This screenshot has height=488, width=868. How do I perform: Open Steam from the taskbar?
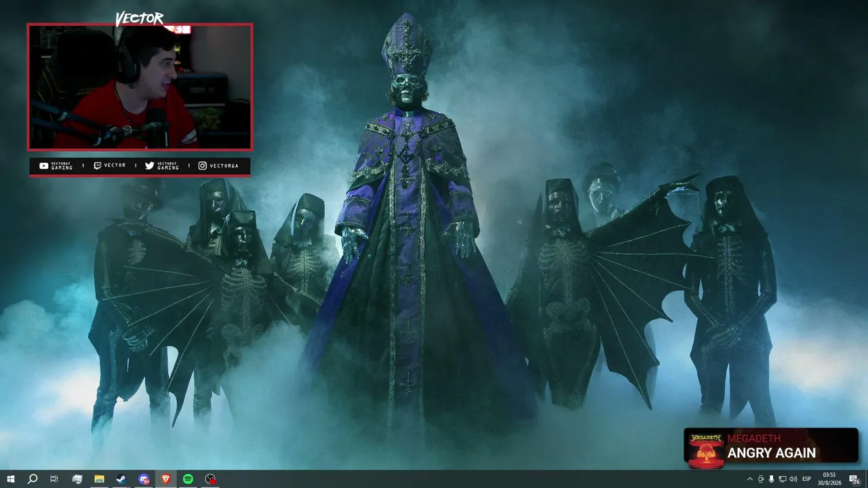point(121,479)
